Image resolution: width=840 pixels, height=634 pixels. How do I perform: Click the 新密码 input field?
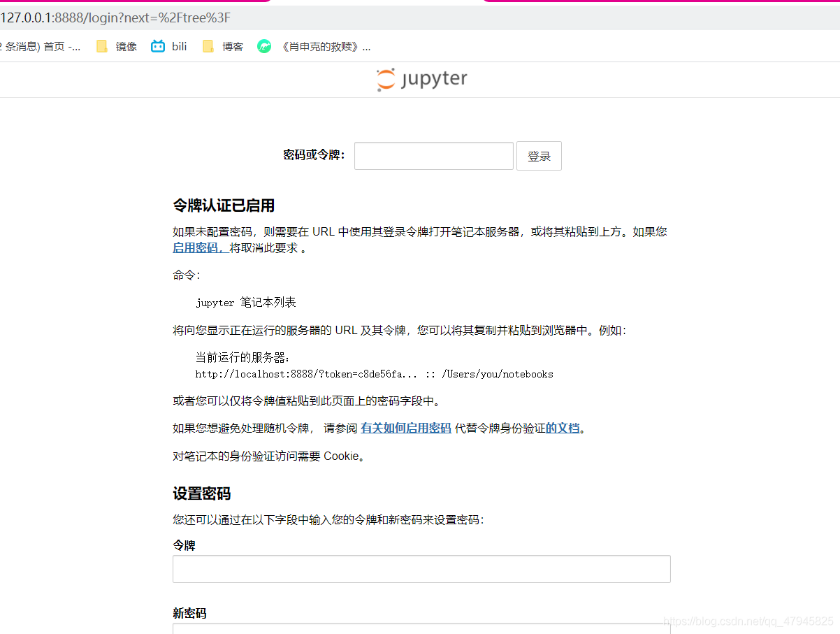(421, 628)
